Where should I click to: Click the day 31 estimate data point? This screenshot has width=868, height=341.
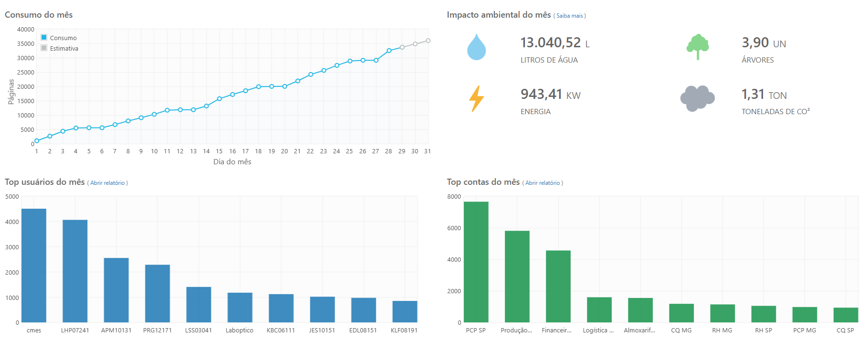tap(428, 41)
